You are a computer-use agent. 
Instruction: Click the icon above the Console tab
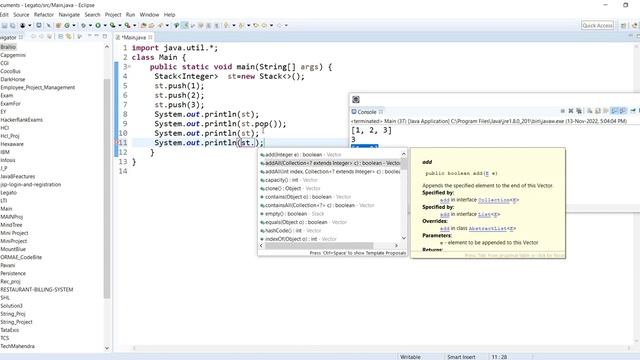356,99
